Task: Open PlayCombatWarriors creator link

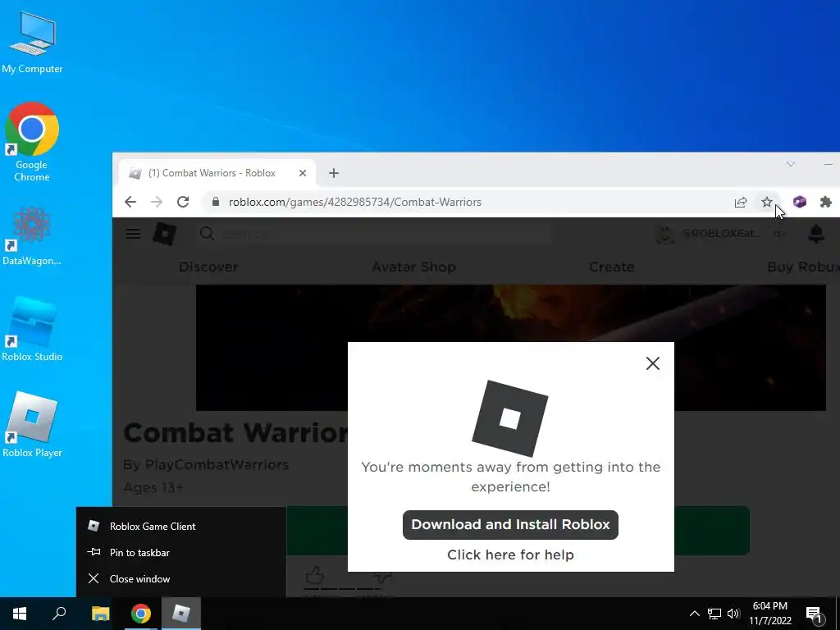Action: 217,464
